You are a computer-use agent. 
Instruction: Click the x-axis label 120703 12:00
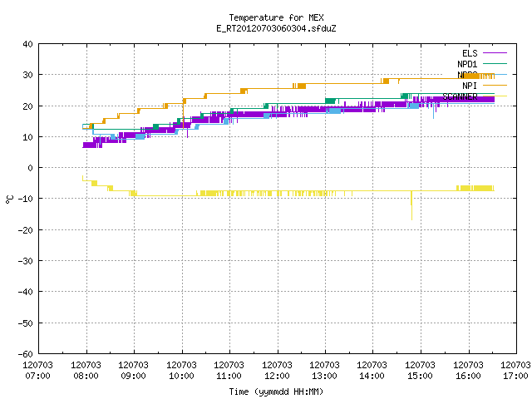pos(277,370)
